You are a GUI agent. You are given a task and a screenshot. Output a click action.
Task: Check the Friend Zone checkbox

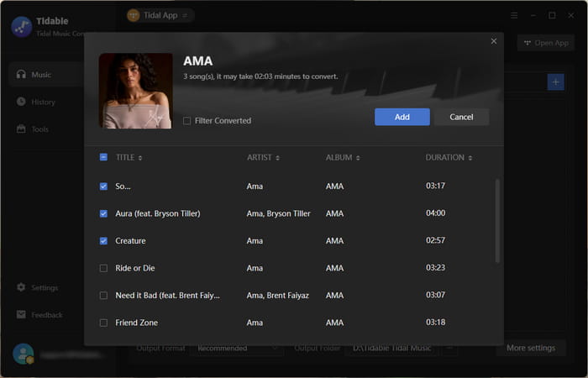pos(103,323)
